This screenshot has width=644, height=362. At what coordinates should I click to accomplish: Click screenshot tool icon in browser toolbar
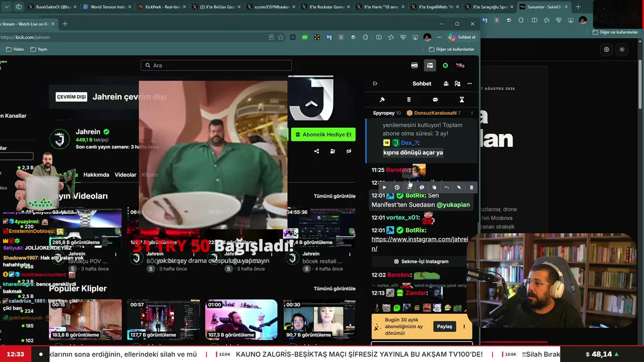415,37
